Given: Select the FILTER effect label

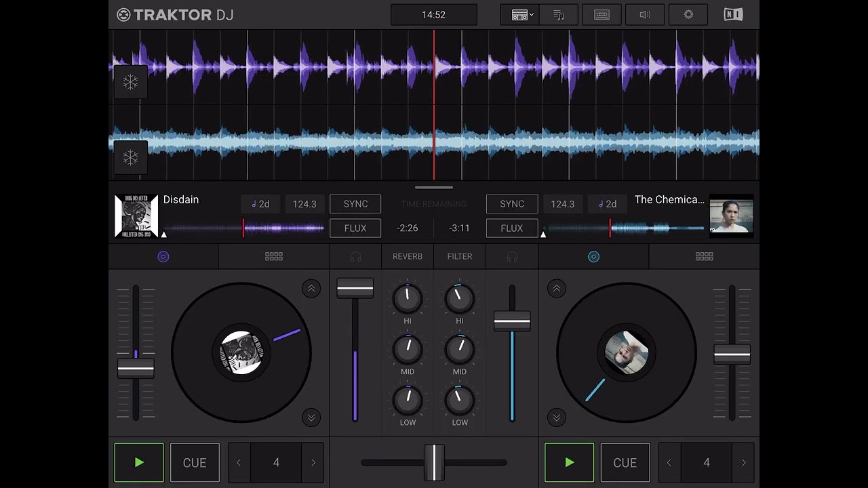Looking at the screenshot, I should [x=460, y=257].
